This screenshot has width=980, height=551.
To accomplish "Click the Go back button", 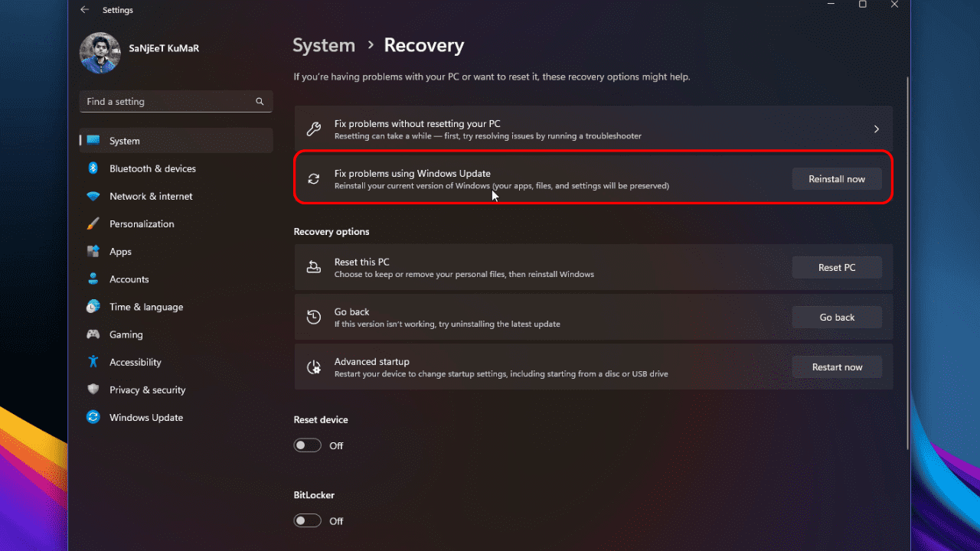I will (836, 317).
